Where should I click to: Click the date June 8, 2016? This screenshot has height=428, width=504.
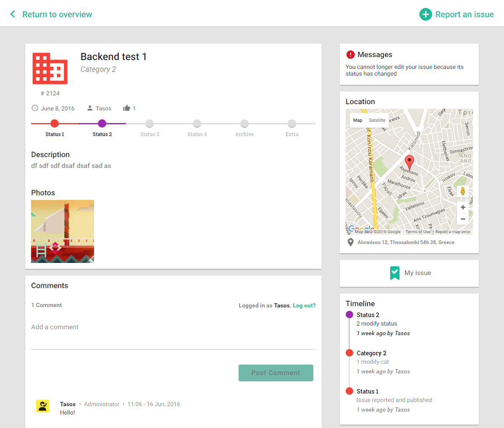[58, 108]
